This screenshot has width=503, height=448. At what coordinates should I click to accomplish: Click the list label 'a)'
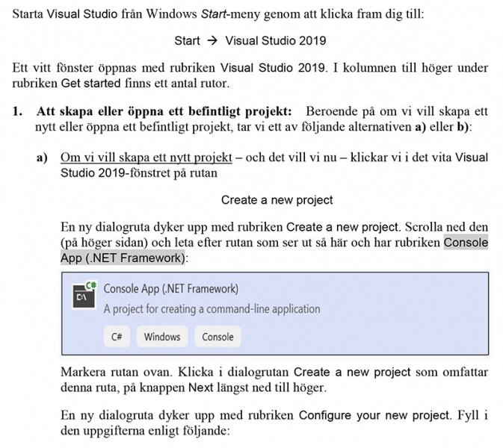(x=42, y=158)
